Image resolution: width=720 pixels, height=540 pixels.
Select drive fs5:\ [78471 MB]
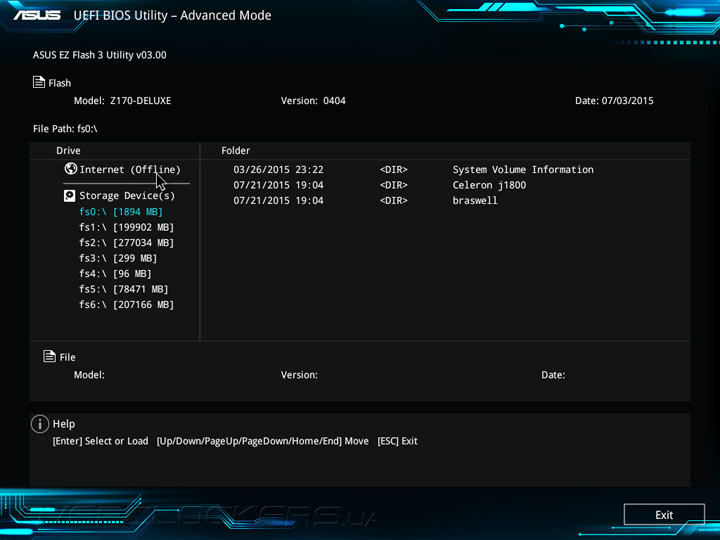pyautogui.click(x=124, y=289)
